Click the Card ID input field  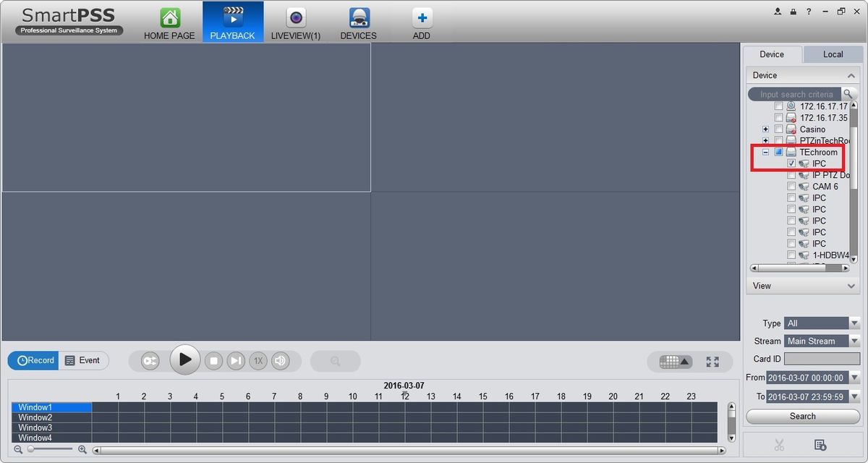[x=822, y=359]
